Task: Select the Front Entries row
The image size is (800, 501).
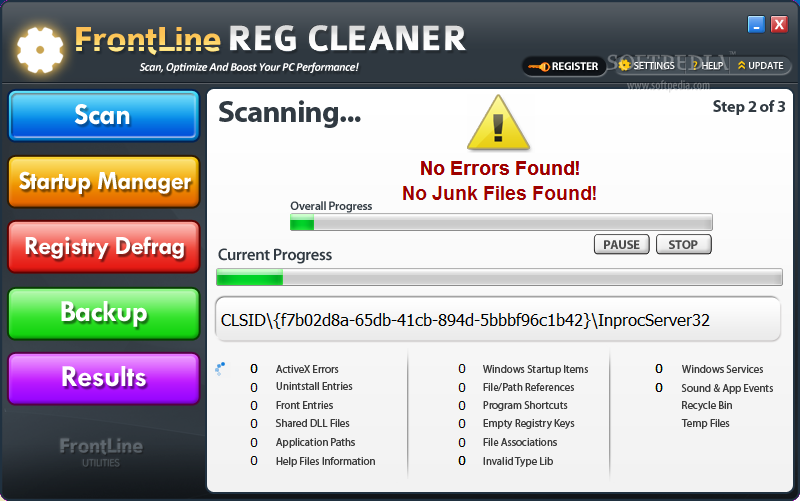Action: pyautogui.click(x=304, y=405)
